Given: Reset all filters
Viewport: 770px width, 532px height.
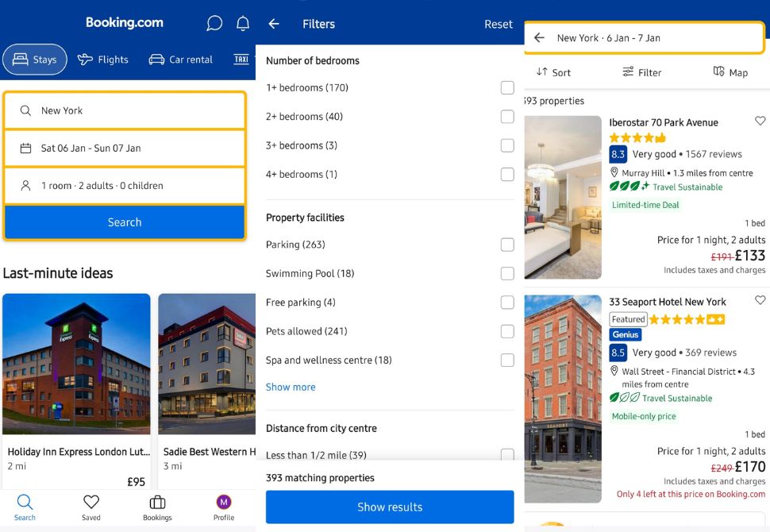Looking at the screenshot, I should 498,25.
